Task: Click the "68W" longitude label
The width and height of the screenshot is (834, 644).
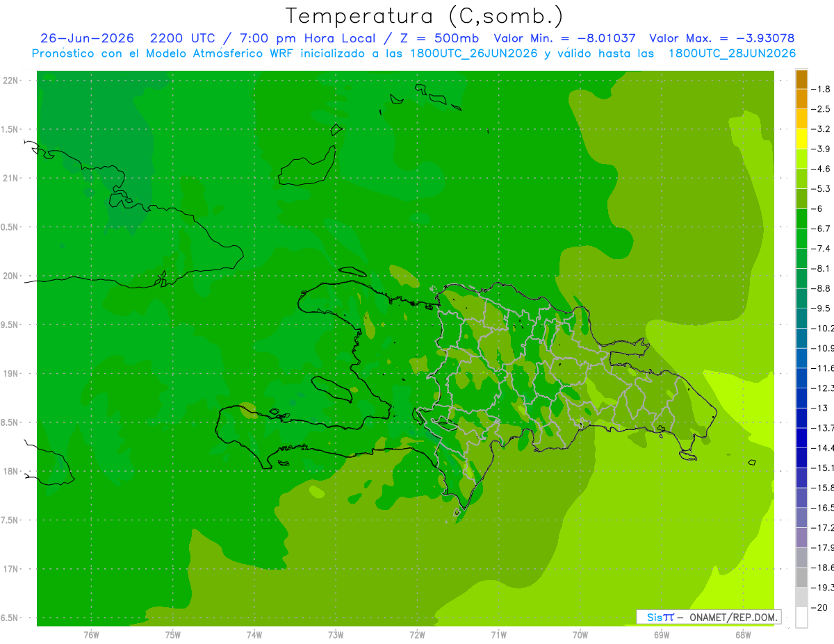Action: point(743,634)
